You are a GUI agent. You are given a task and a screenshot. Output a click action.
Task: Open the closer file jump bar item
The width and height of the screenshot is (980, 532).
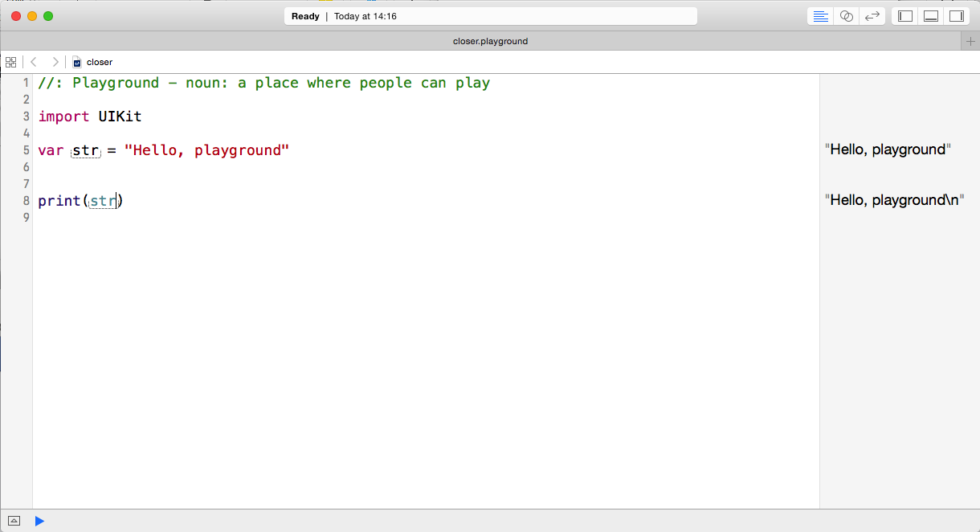92,62
